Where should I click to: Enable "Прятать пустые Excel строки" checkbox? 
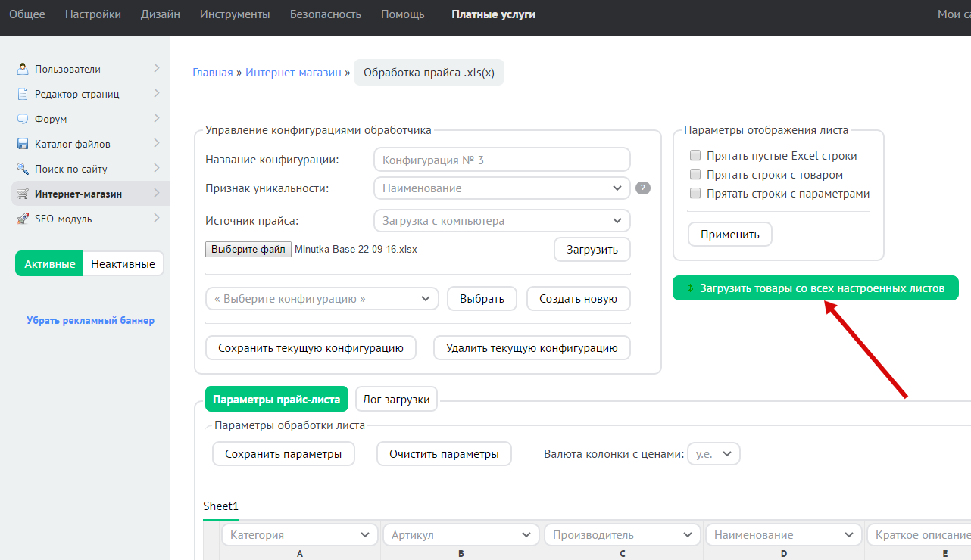pos(695,156)
